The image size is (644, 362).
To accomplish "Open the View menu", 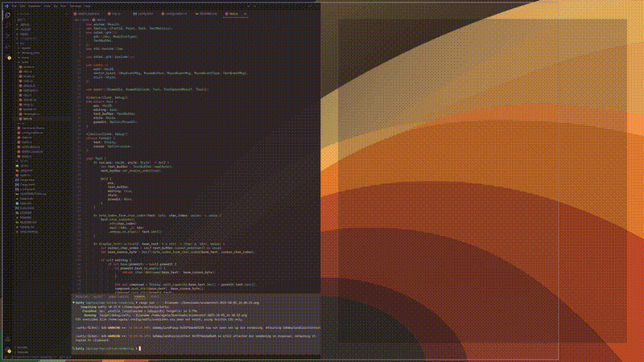I will pos(47,6).
